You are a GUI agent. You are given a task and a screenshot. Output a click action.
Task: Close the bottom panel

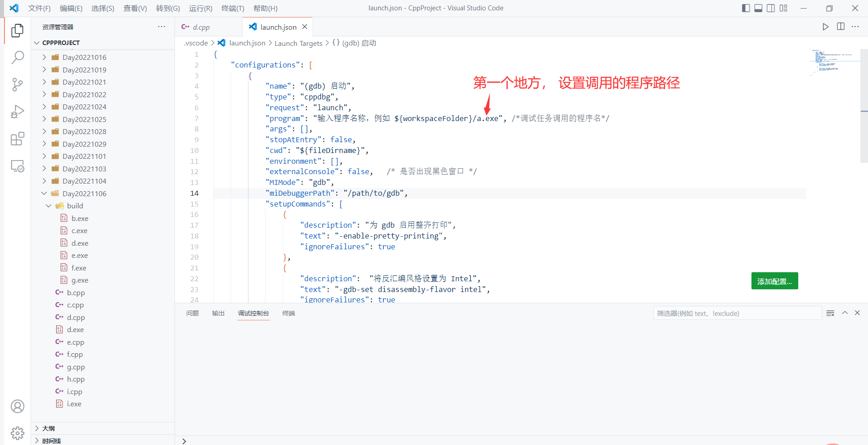coord(857,313)
